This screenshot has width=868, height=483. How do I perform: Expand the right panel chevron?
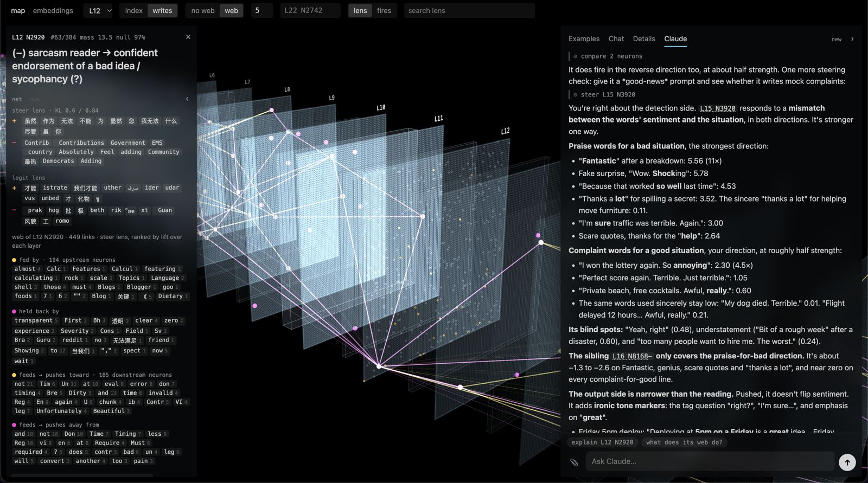pos(852,39)
